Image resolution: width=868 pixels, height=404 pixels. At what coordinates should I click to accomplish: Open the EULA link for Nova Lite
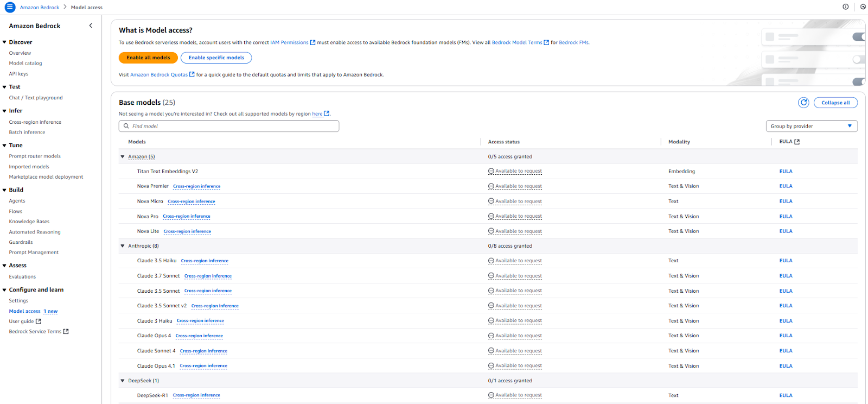point(786,231)
